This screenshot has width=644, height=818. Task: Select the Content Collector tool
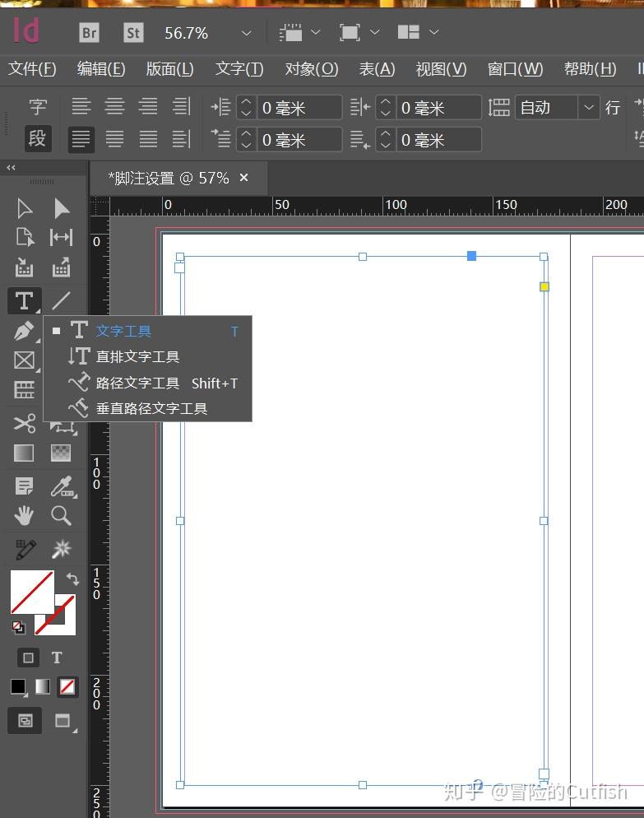tap(25, 267)
